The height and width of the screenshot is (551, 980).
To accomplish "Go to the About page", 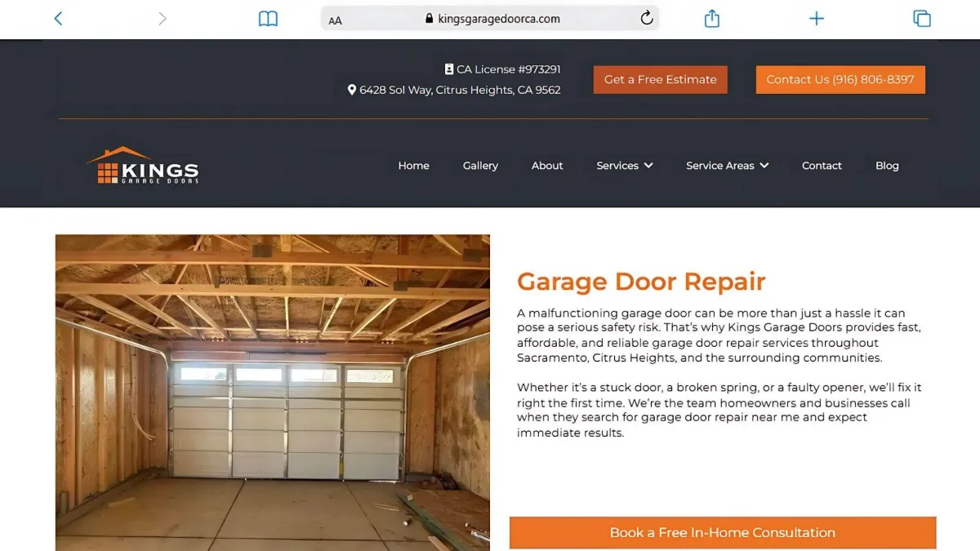I will click(547, 165).
